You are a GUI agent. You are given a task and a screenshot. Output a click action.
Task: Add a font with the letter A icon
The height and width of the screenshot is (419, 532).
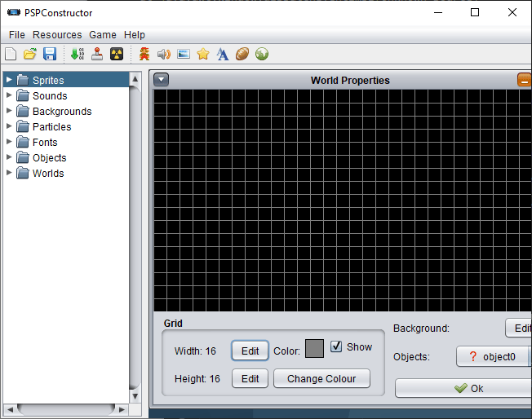point(223,55)
